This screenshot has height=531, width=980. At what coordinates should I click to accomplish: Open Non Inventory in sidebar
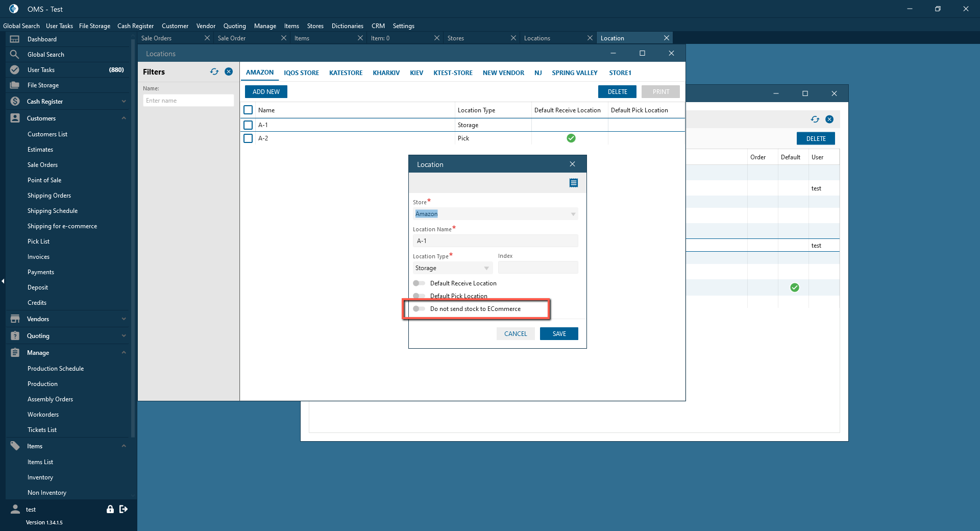pos(47,493)
